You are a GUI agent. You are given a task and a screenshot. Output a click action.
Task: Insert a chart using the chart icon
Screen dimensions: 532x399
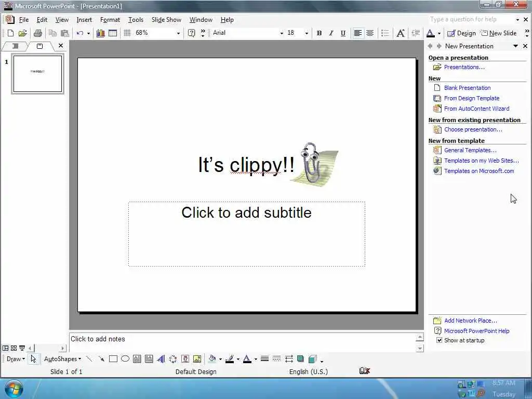[100, 33]
